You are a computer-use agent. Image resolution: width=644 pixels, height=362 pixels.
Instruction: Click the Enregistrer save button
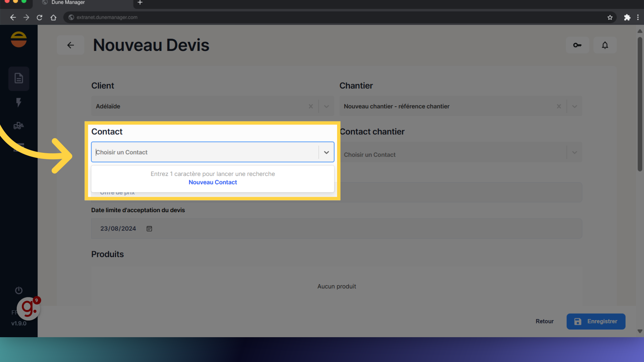[596, 321]
